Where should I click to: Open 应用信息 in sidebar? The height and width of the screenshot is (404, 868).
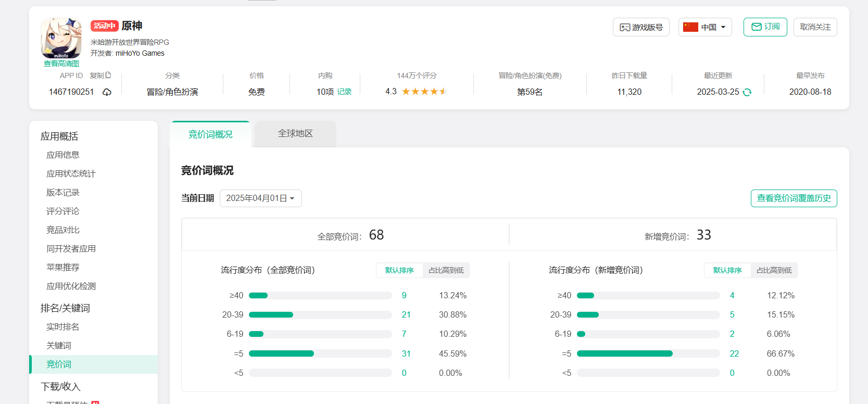63,155
